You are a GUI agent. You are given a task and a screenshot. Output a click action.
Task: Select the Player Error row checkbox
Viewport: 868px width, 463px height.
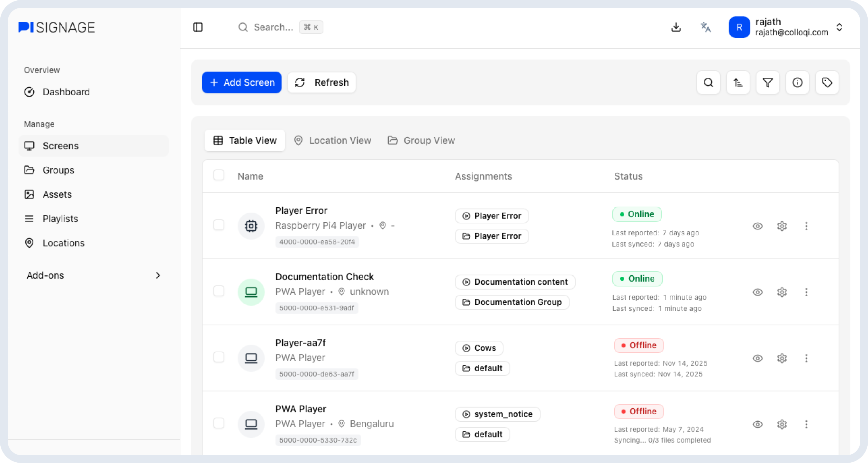pyautogui.click(x=219, y=225)
